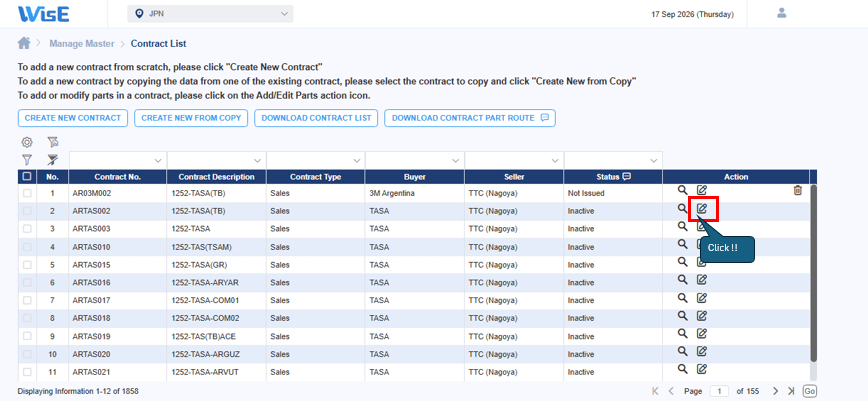Sort by the Seller column header
This screenshot has width=868, height=404.
[x=514, y=177]
